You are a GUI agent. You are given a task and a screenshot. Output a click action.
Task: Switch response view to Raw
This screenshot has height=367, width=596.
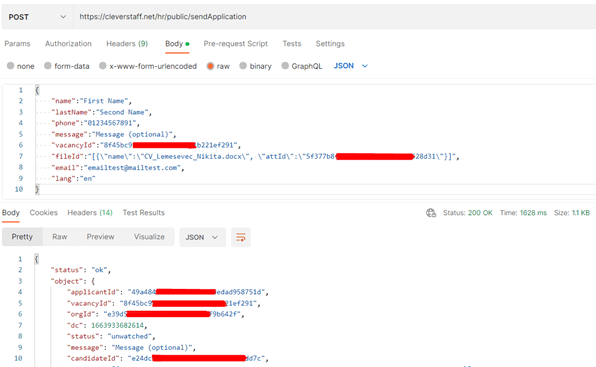coord(60,237)
